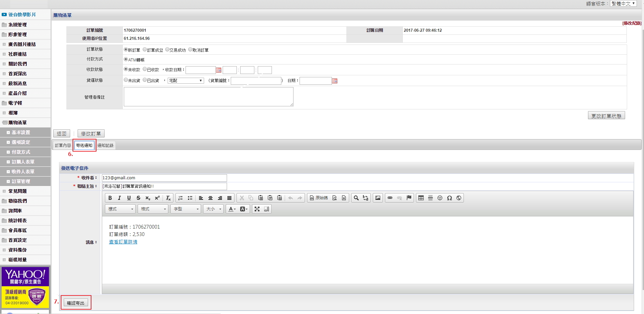Insert a numbered list
This screenshot has width=644, height=314.
click(180, 198)
